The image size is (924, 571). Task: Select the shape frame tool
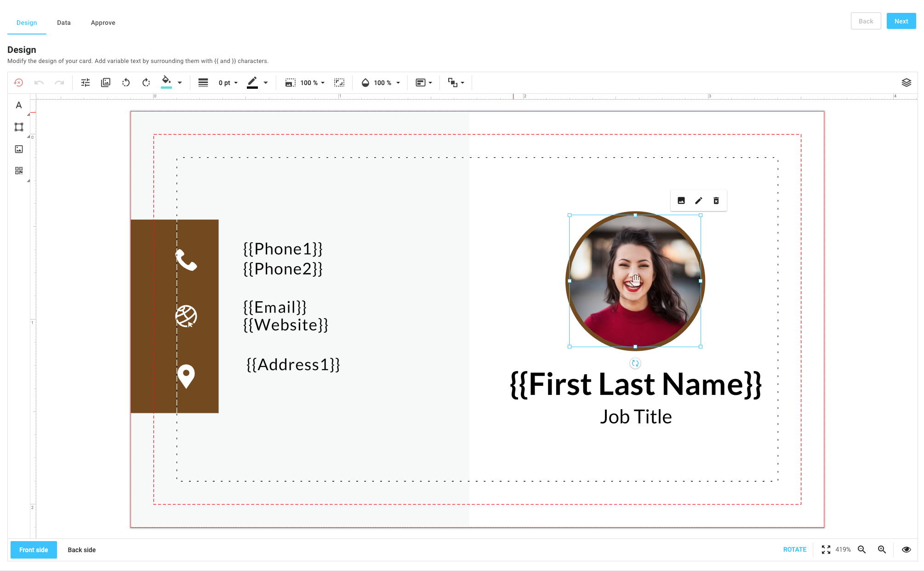pyautogui.click(x=18, y=127)
